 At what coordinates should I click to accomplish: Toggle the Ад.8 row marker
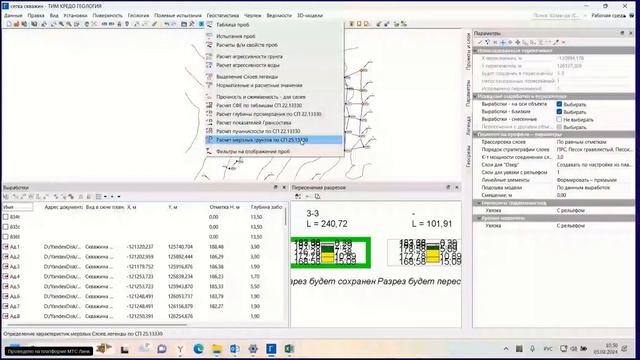point(6,316)
